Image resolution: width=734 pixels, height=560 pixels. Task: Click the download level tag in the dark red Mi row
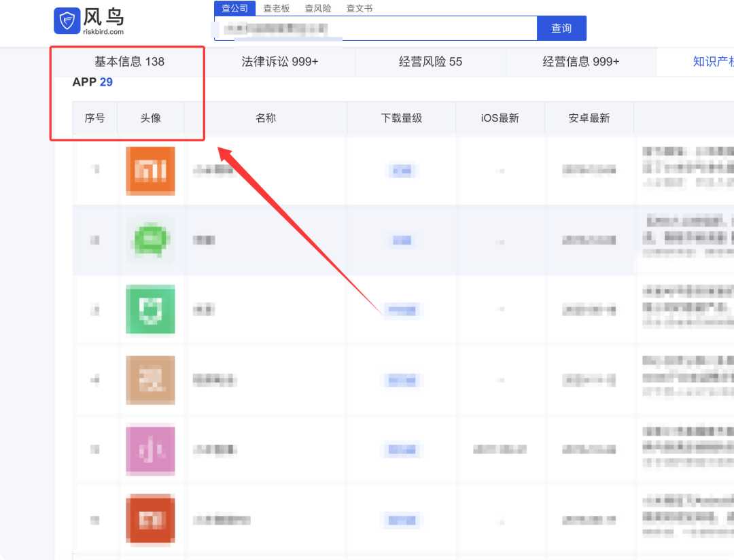402,520
